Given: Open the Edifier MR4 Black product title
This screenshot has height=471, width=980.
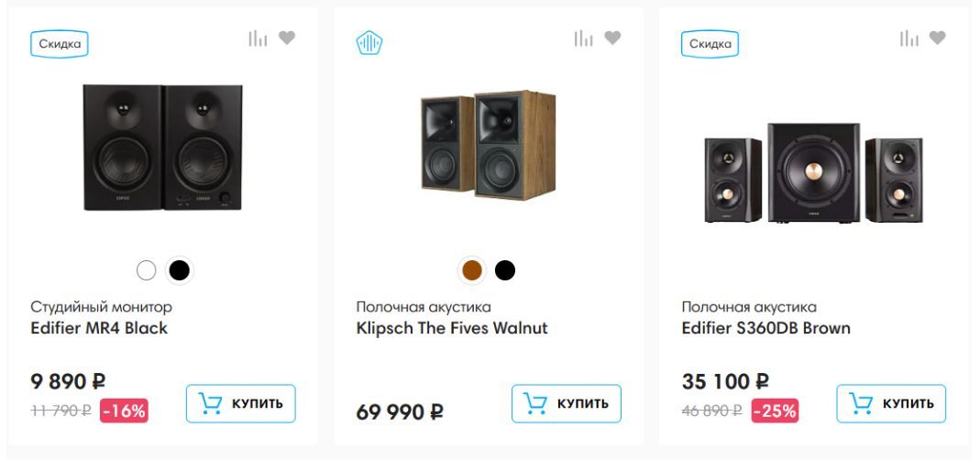Looking at the screenshot, I should (x=99, y=328).
